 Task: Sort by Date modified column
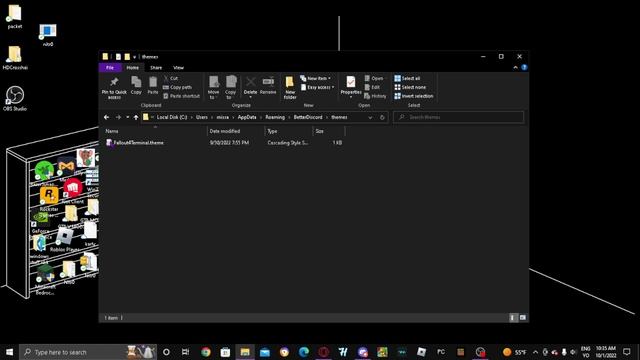[236, 131]
